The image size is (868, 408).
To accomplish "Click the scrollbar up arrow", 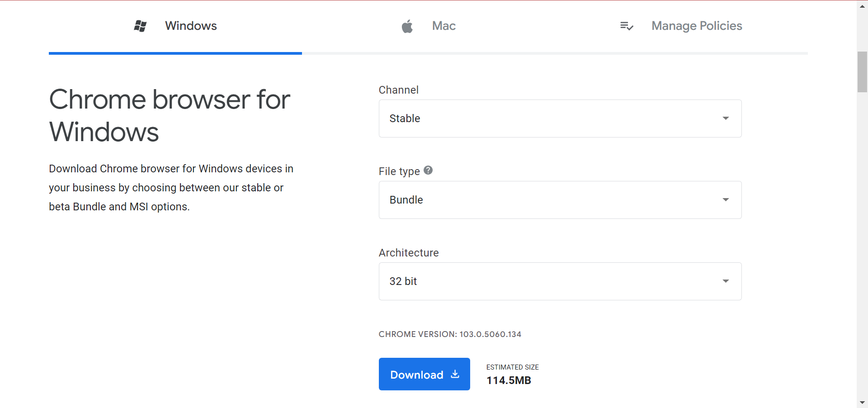I will click(862, 6).
